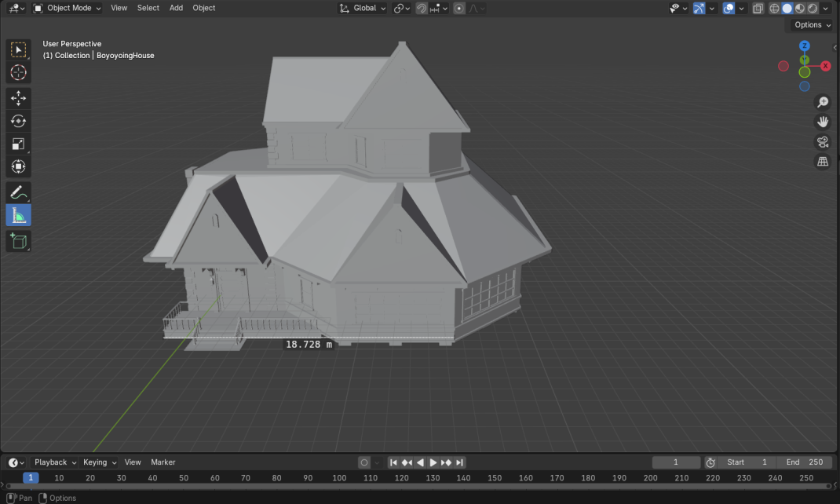The image size is (840, 504).
Task: Select the Select Box tool
Action: (18, 49)
